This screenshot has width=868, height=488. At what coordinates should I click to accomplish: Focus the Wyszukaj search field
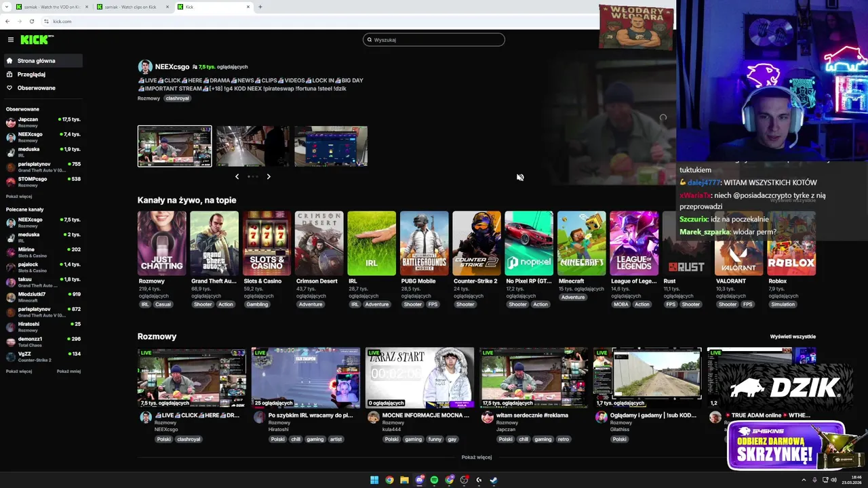(434, 39)
